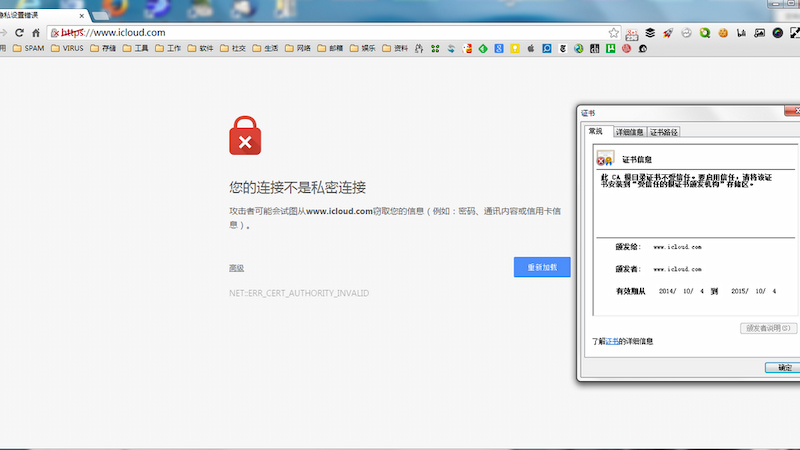Expand the VIRUS bookmarks folder
This screenshot has height=450, width=800.
click(67, 48)
